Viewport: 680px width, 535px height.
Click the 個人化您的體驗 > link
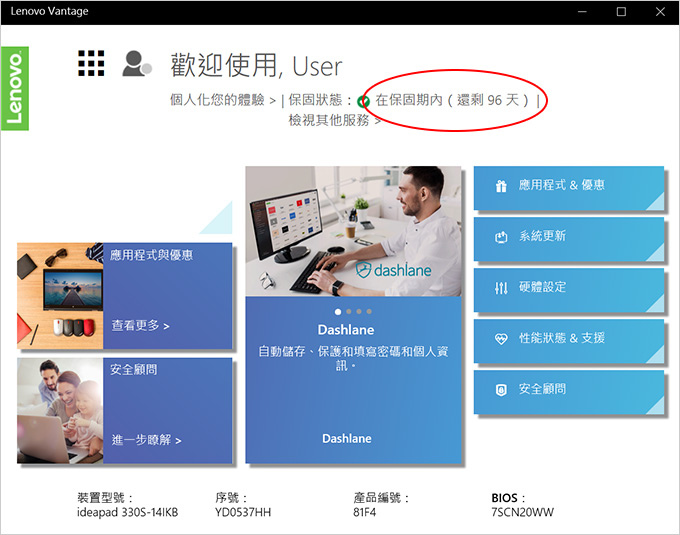tap(223, 100)
